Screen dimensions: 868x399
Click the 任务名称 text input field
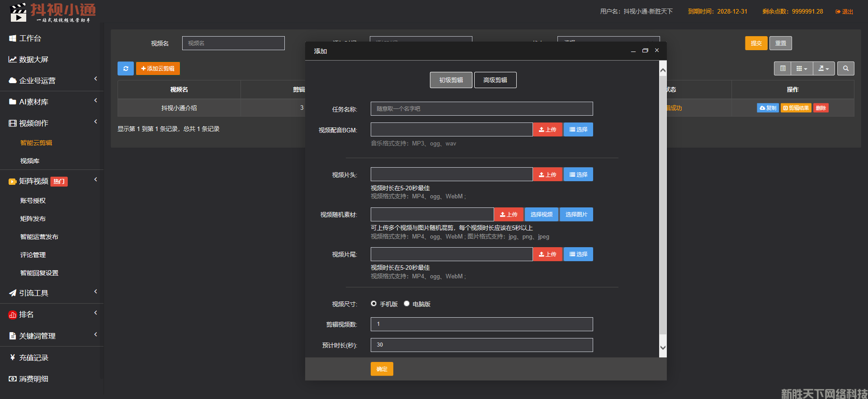coord(481,109)
